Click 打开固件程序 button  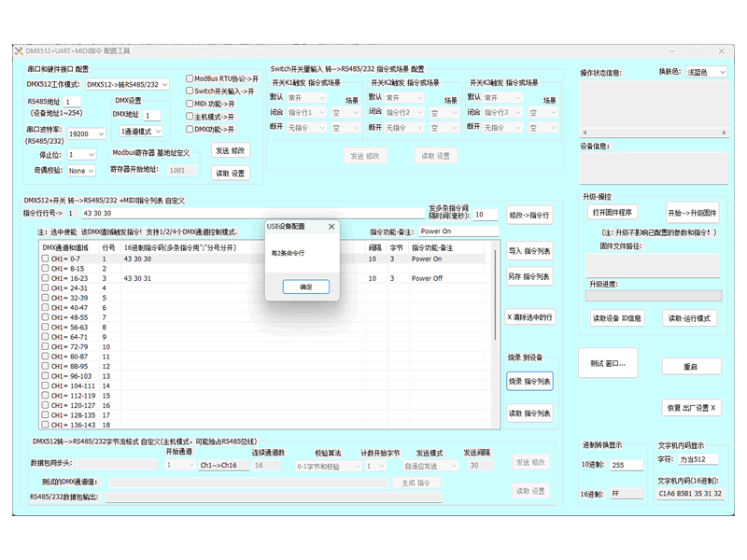click(613, 212)
